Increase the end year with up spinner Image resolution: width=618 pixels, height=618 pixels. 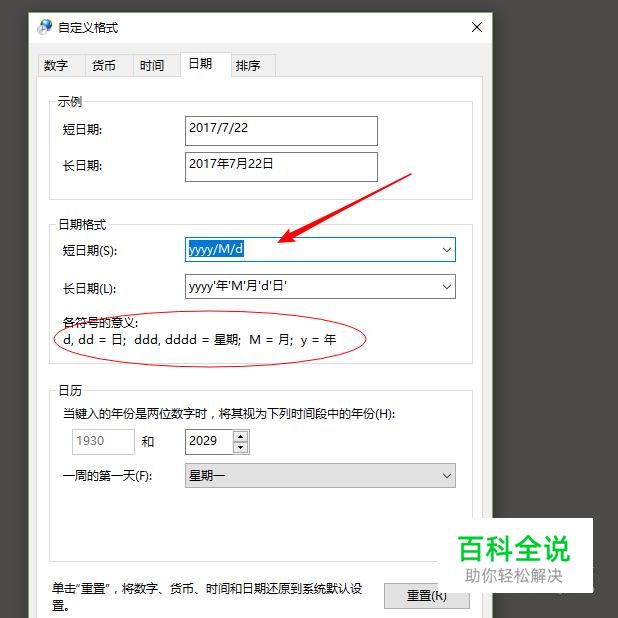241,436
